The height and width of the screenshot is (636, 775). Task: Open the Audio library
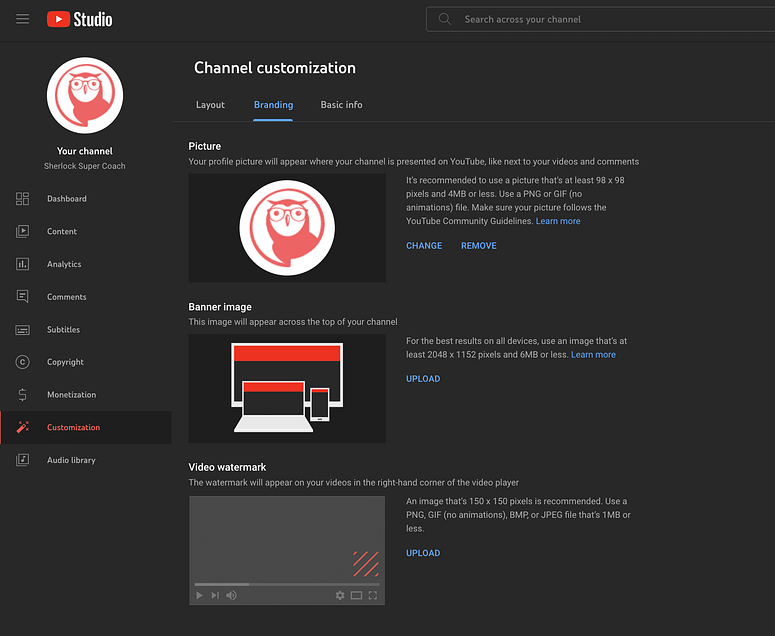(71, 460)
